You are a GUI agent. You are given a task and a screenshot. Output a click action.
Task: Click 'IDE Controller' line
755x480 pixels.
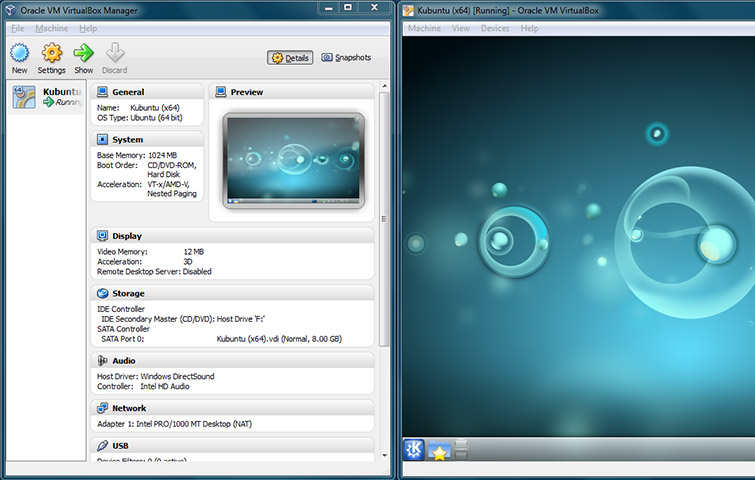[121, 309]
